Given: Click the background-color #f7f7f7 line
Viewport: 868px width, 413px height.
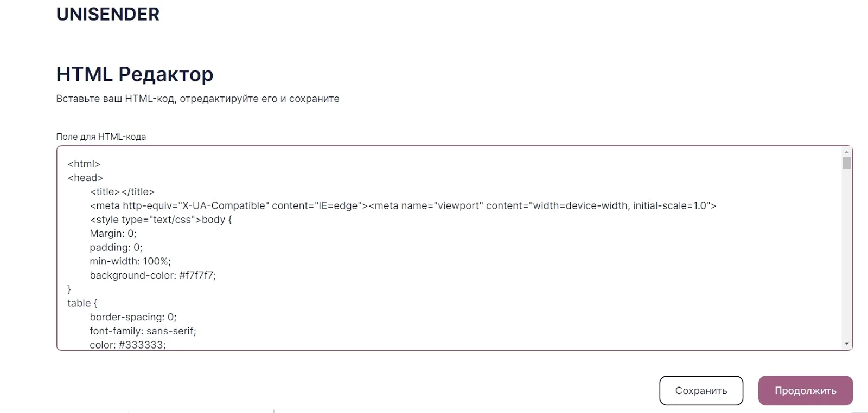Looking at the screenshot, I should pos(152,275).
